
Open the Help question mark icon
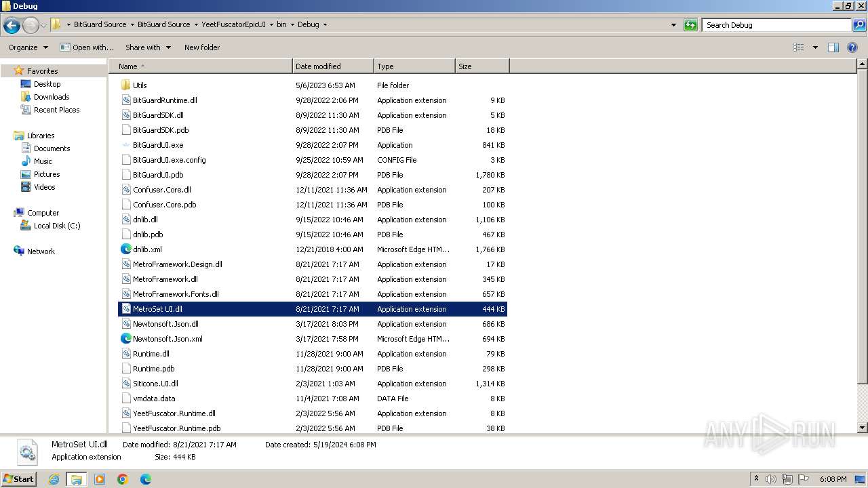point(852,47)
